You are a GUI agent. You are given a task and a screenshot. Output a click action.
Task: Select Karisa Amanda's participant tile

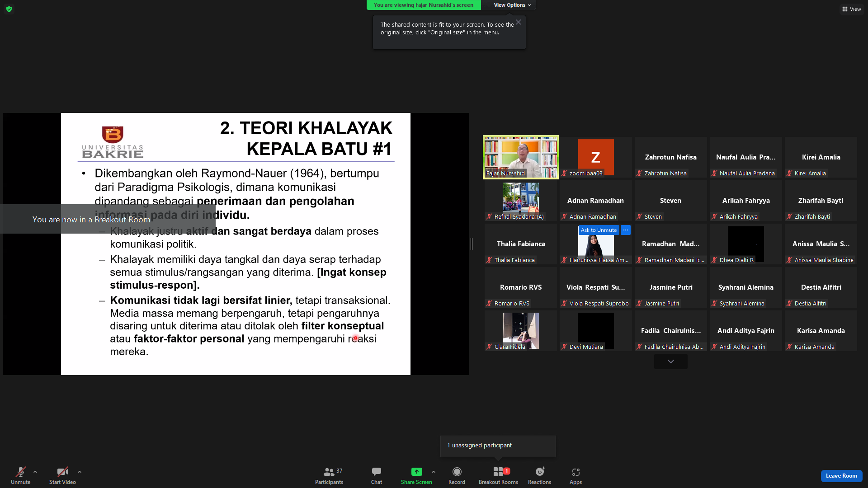(821, 331)
